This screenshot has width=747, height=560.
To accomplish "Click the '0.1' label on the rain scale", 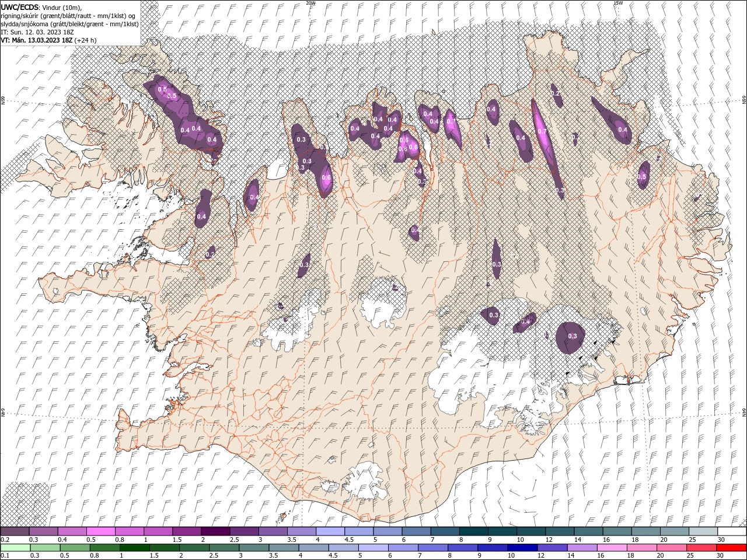I will click(x=4, y=556).
